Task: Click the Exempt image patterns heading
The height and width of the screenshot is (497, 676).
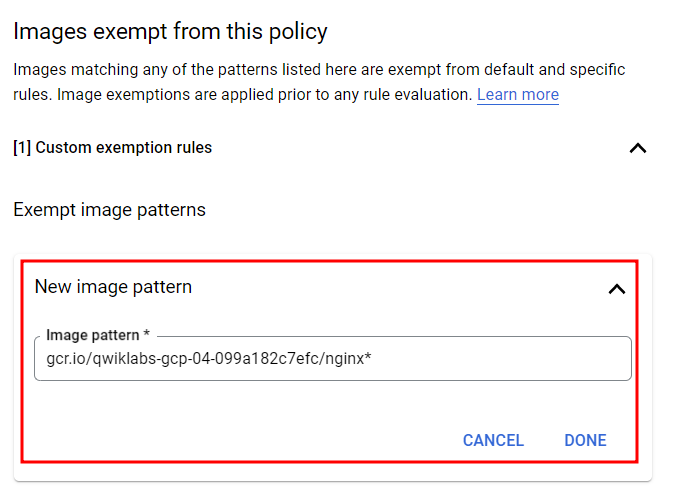Action: point(110,210)
